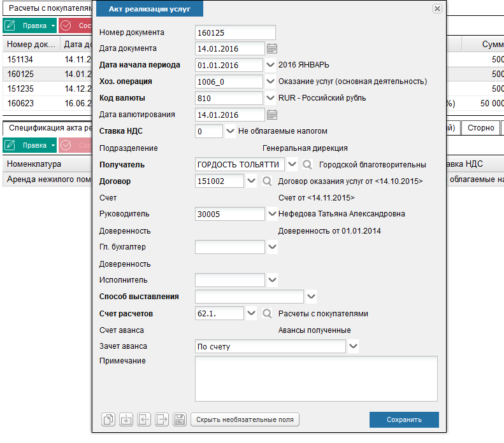This screenshot has width=504, height=443.
Task: Click the download-into-tray arrow icon
Action: coord(126,419)
